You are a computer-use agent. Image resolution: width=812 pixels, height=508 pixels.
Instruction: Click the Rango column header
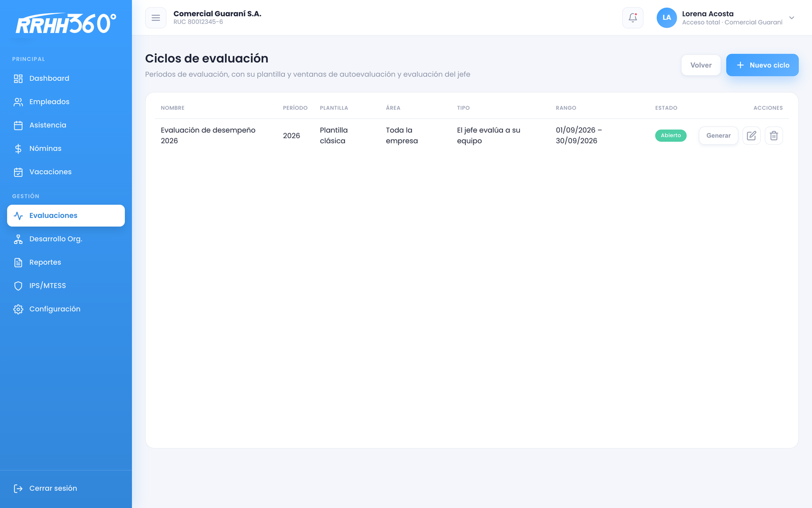click(566, 108)
